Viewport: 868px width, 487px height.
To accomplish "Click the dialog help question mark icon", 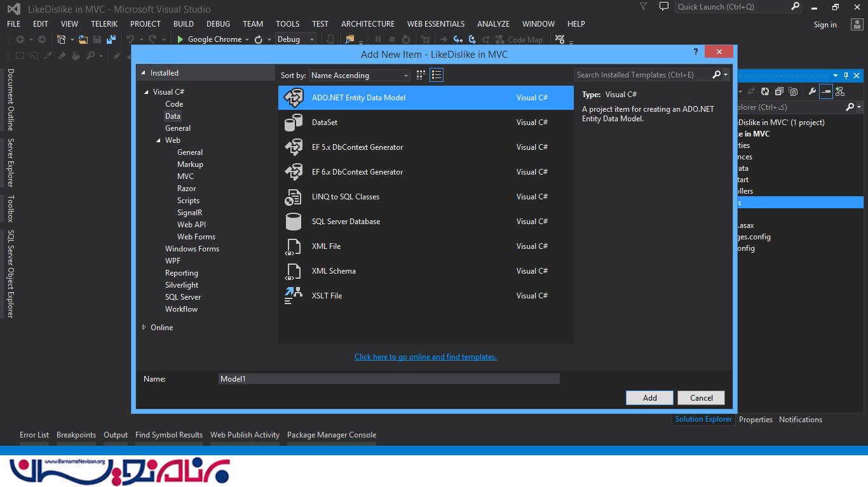I will click(696, 52).
